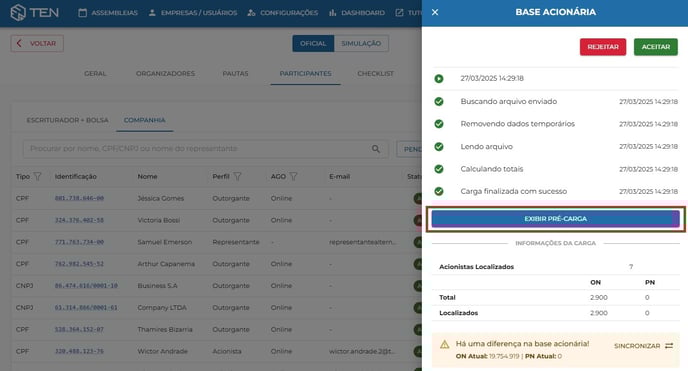Click the TEN logo
Viewport: 688px width, 371px height.
coord(35,12)
